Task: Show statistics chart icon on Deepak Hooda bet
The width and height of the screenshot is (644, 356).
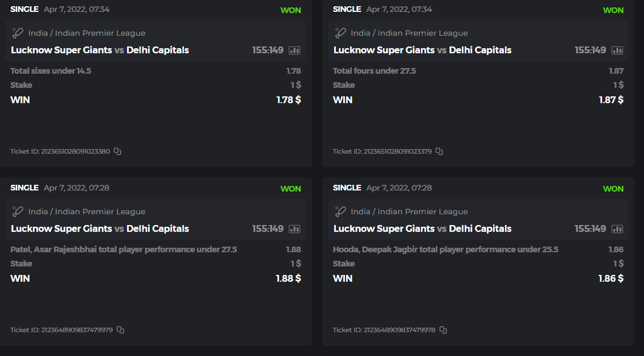Action: coord(617,229)
